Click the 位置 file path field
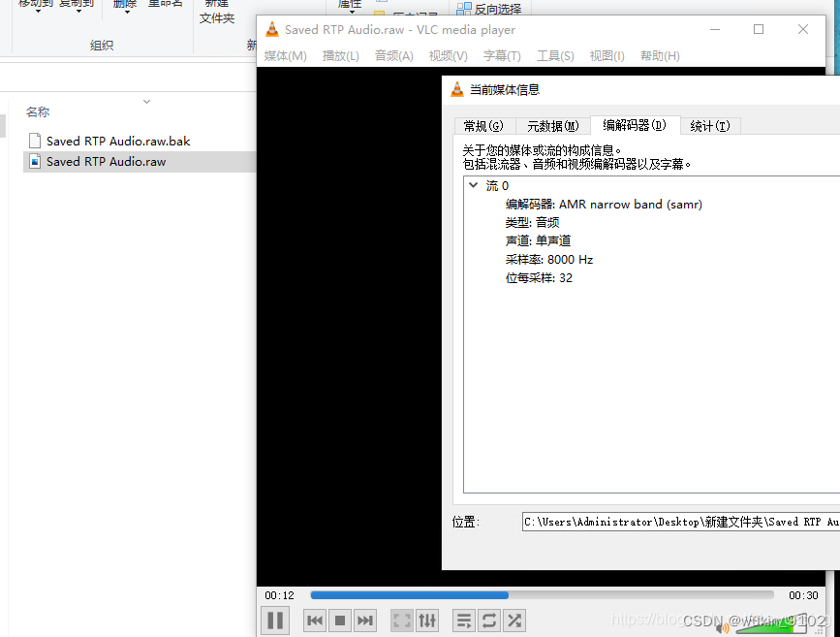The image size is (840, 637). (x=681, y=522)
